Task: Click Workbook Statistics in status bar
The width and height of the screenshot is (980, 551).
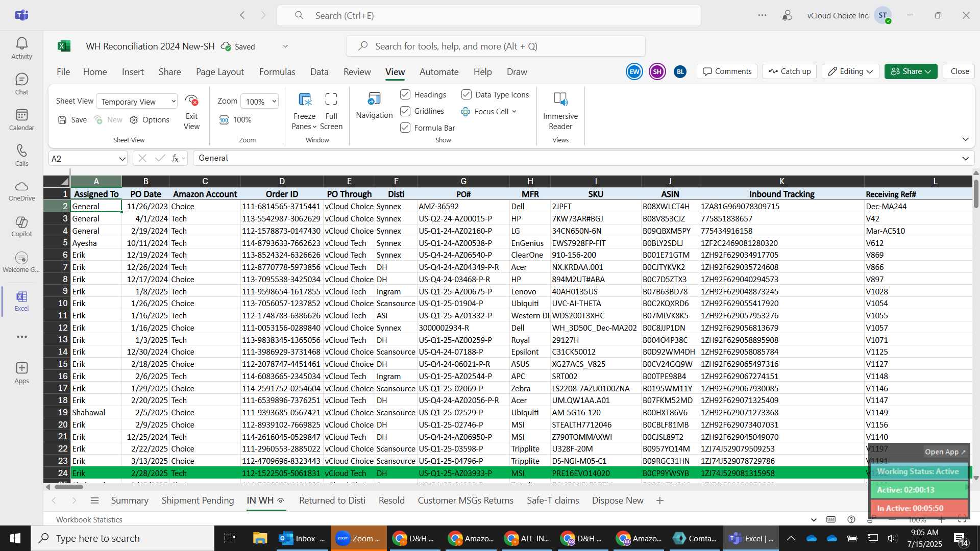Action: tap(89, 520)
